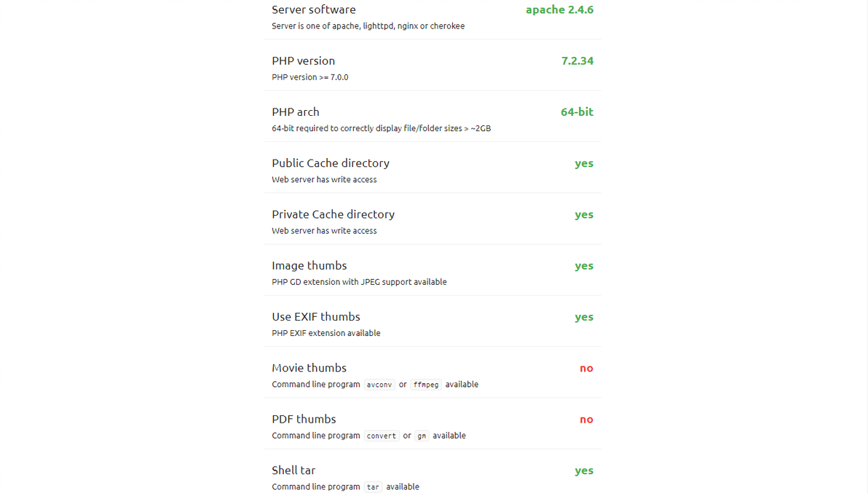Click the avconv code label

pos(379,385)
